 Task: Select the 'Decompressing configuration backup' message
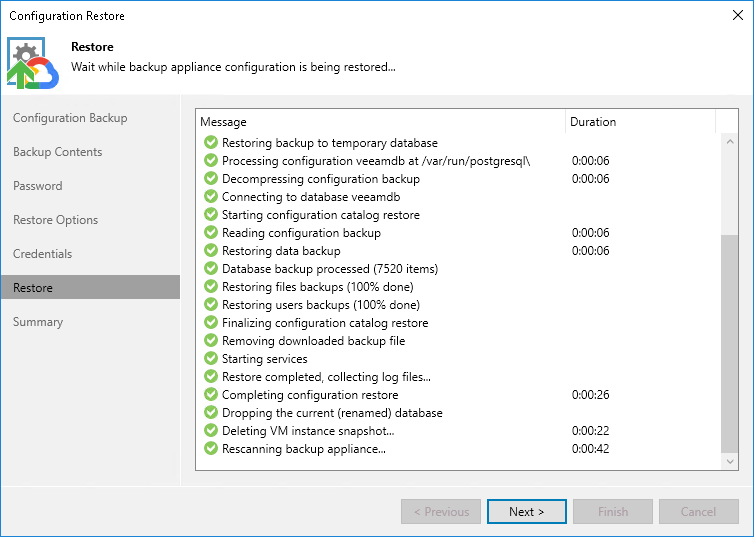click(x=321, y=179)
